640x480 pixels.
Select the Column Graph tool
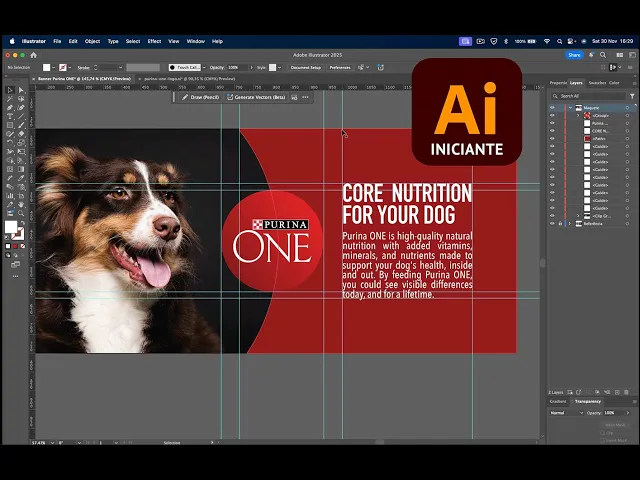10,196
